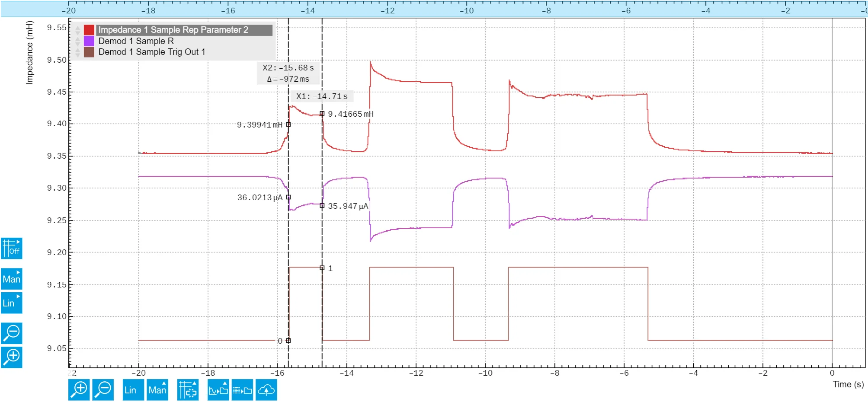Click the save trace as image icon
This screenshot has width=868, height=402.
tap(218, 390)
